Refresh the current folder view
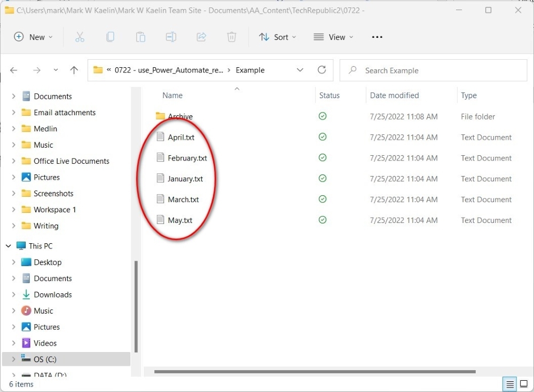534x392 pixels. coord(321,70)
